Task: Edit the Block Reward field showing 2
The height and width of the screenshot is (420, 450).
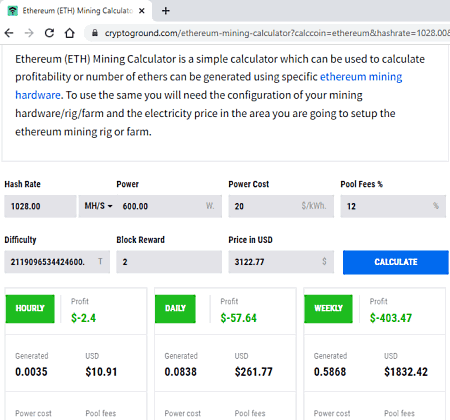Action: click(169, 262)
